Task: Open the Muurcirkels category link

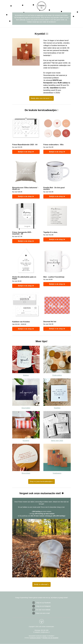Action: pos(26,473)
